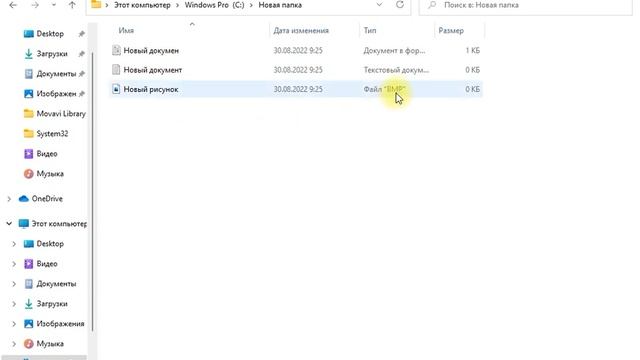640x360 pixels.
Task: Expand Документы under Этот компьютер
Action: point(14,284)
